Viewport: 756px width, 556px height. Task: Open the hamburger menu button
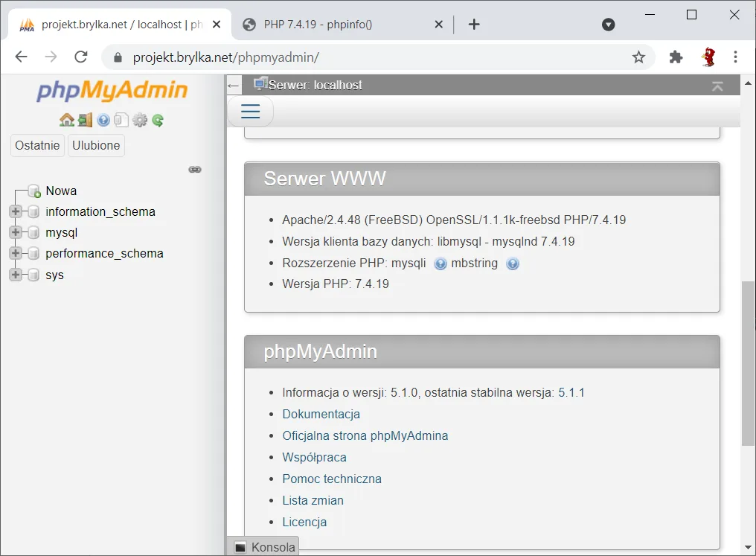tap(250, 112)
